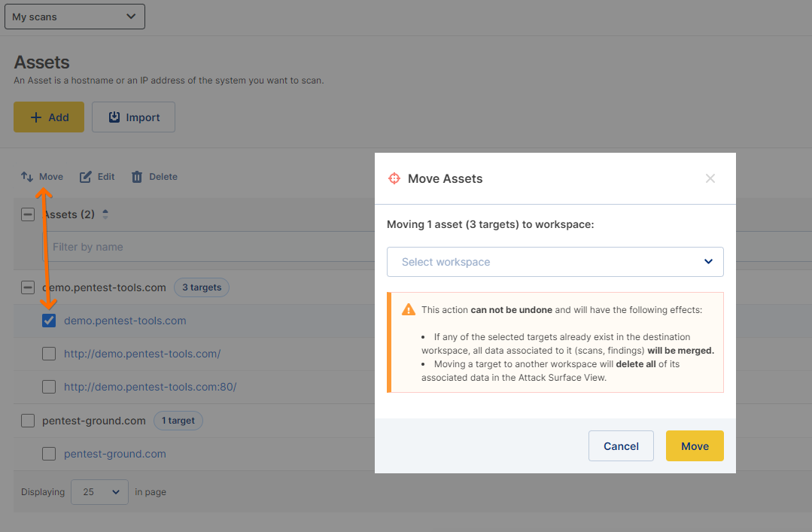Confirm with the yellow Move button
812x532 pixels.
pos(695,446)
